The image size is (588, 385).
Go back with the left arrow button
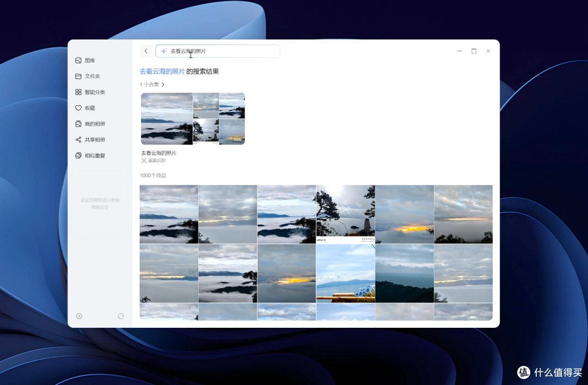pos(146,51)
